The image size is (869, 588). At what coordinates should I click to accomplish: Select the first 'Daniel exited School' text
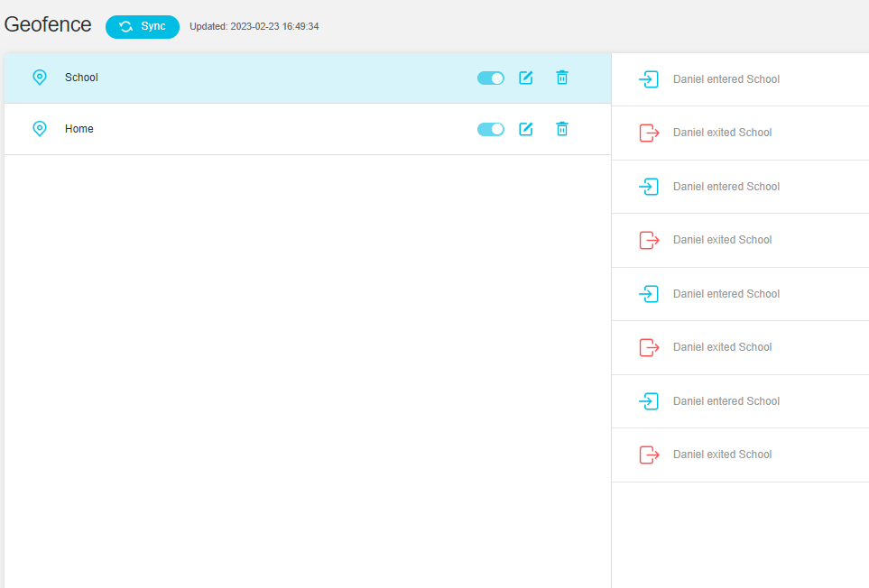[722, 133]
